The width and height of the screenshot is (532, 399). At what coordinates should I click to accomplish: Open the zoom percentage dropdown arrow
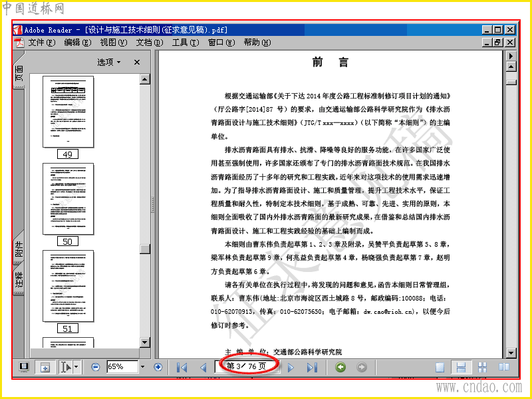(x=142, y=367)
